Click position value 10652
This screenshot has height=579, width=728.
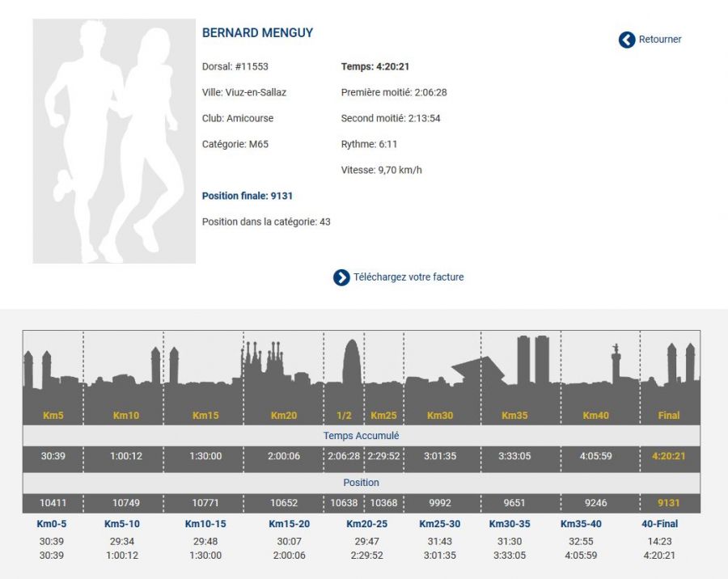tap(284, 503)
